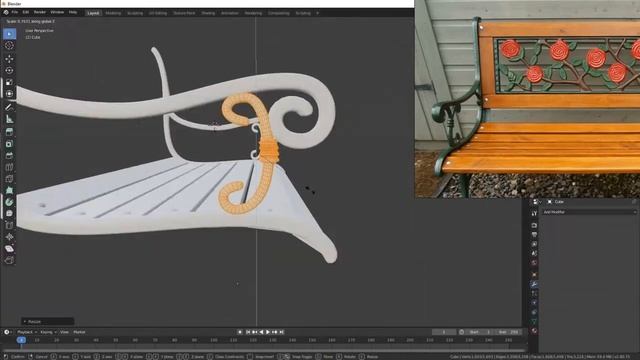
Task: Toggle the preview range clock icon
Action: tap(462, 332)
